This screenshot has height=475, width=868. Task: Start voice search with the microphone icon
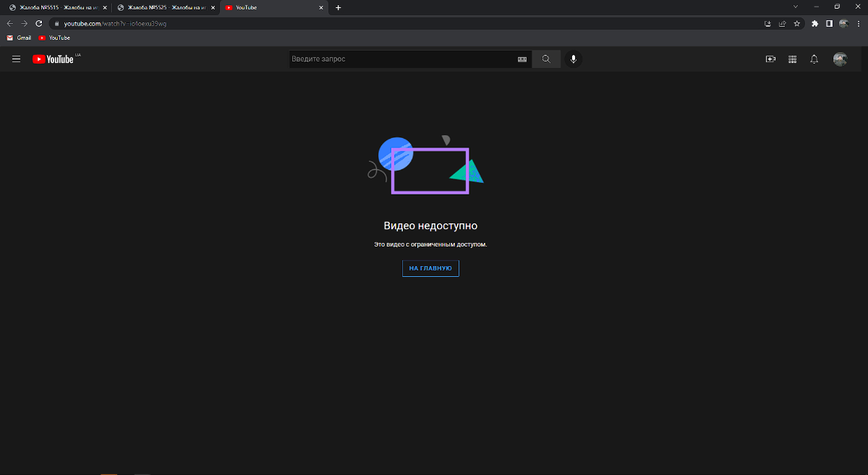click(574, 59)
